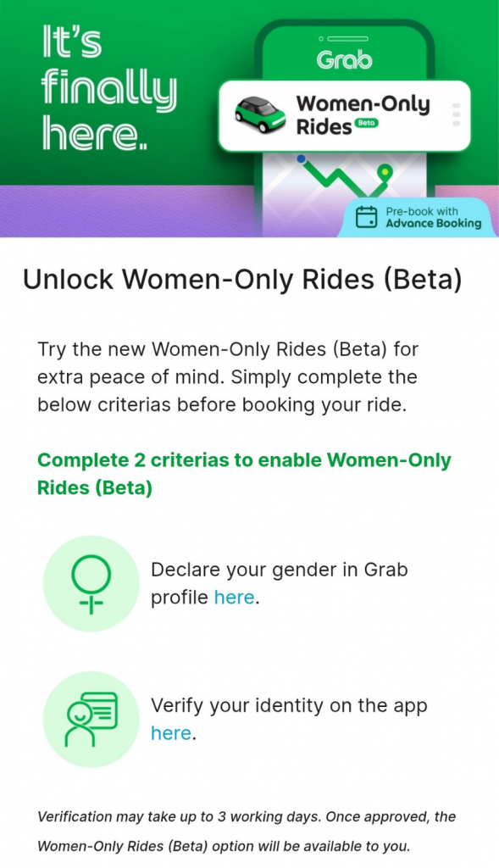
Task: Click the italic verification note at bottom
Action: coord(247,832)
